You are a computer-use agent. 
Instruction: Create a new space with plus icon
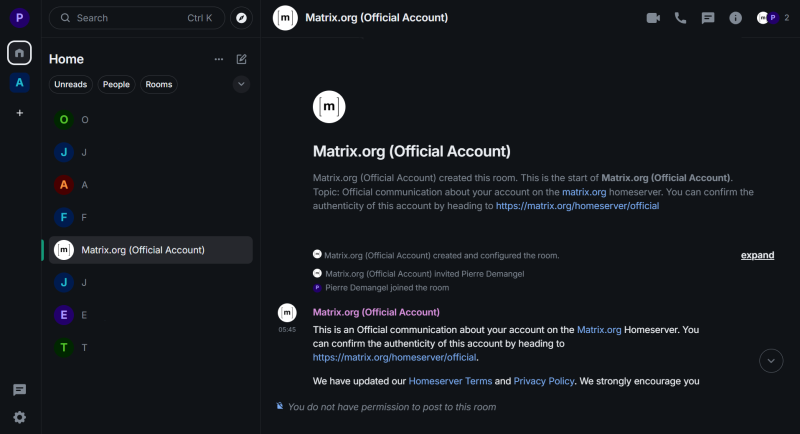(x=19, y=113)
